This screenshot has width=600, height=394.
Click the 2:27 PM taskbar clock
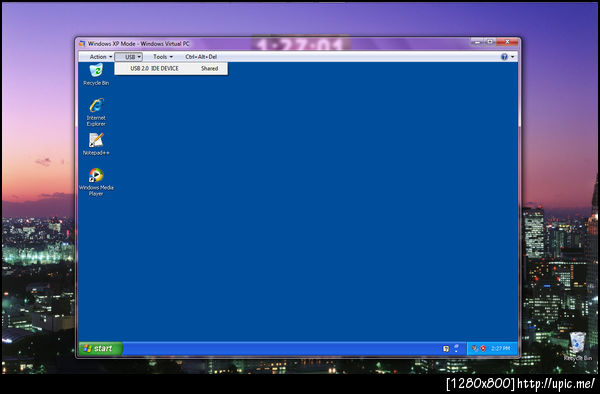tap(501, 348)
